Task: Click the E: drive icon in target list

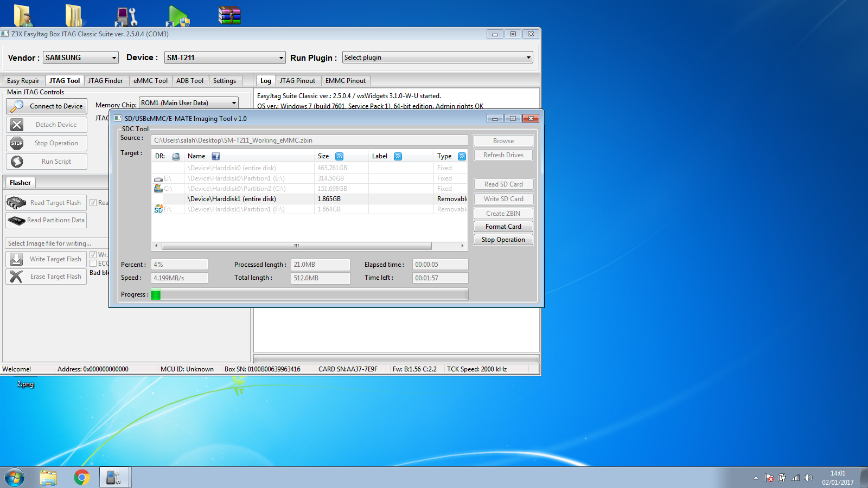Action: 158,179
